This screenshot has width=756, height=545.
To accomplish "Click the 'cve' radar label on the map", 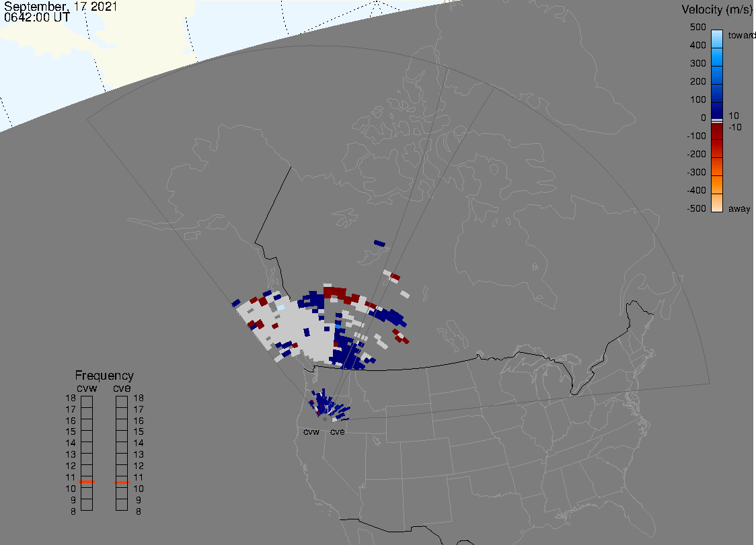I will 338,431.
